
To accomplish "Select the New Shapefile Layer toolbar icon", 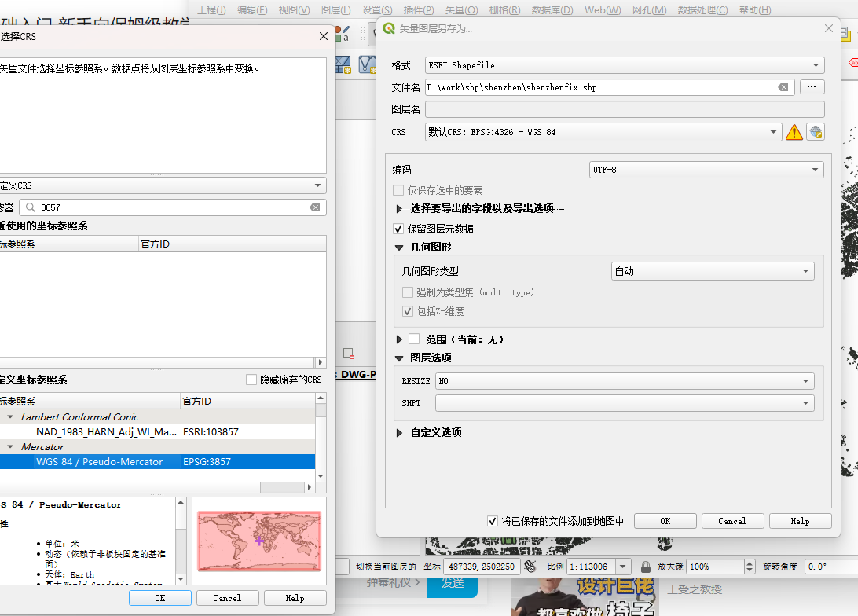I will click(366, 65).
